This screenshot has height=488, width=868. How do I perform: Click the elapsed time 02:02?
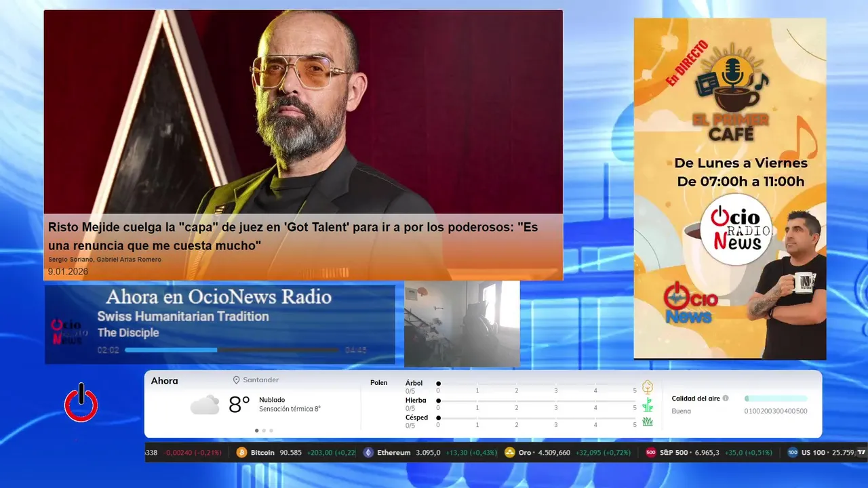pyautogui.click(x=108, y=350)
